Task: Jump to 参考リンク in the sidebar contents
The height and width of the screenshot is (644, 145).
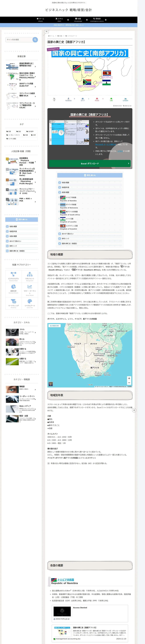Action: point(13,246)
